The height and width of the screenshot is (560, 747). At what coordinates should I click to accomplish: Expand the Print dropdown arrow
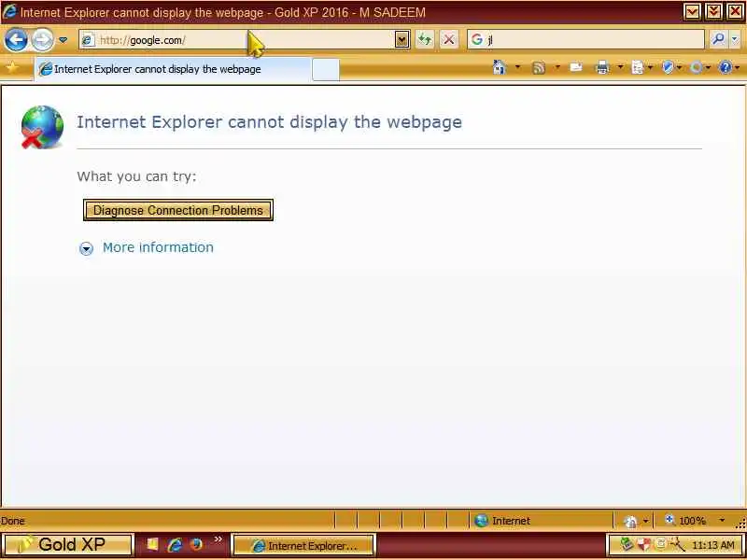click(620, 67)
